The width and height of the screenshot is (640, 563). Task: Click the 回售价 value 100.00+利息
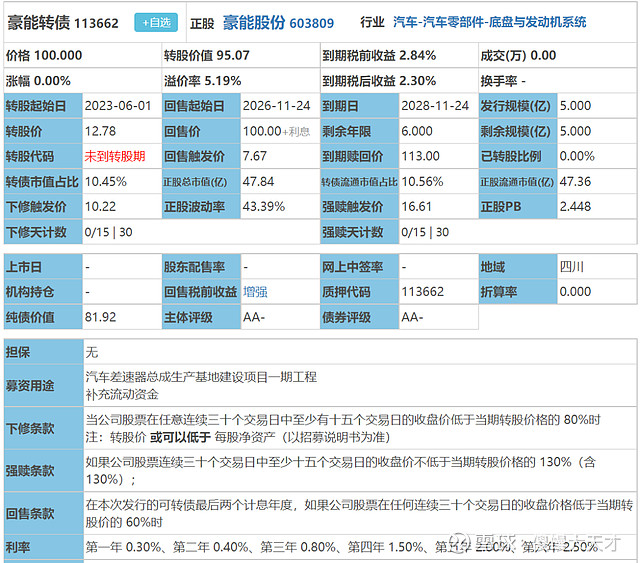(x=276, y=131)
